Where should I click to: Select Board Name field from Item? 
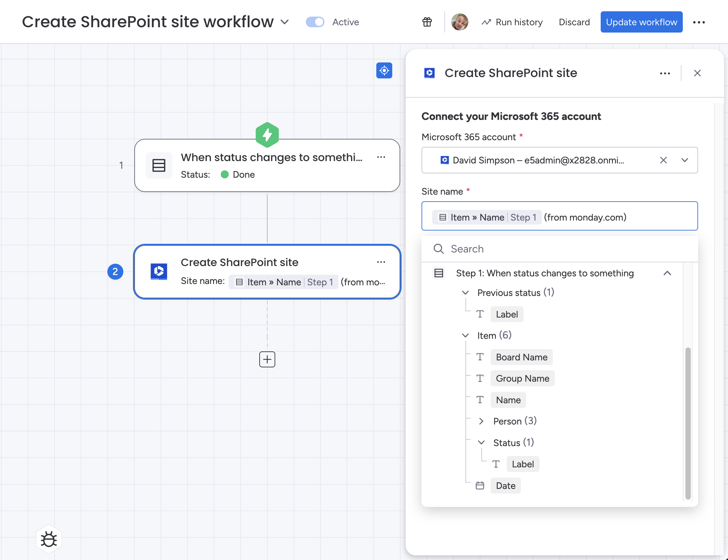click(x=521, y=357)
